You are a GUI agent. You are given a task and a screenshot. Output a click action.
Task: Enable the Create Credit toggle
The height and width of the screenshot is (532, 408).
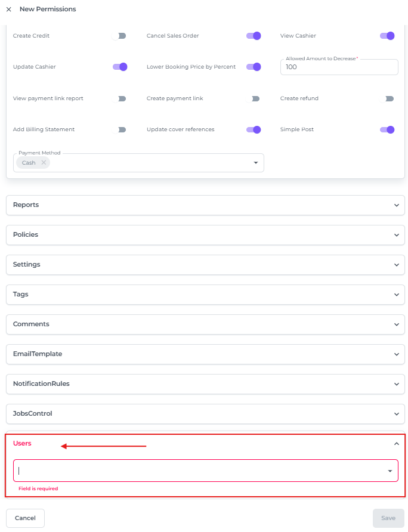point(119,36)
